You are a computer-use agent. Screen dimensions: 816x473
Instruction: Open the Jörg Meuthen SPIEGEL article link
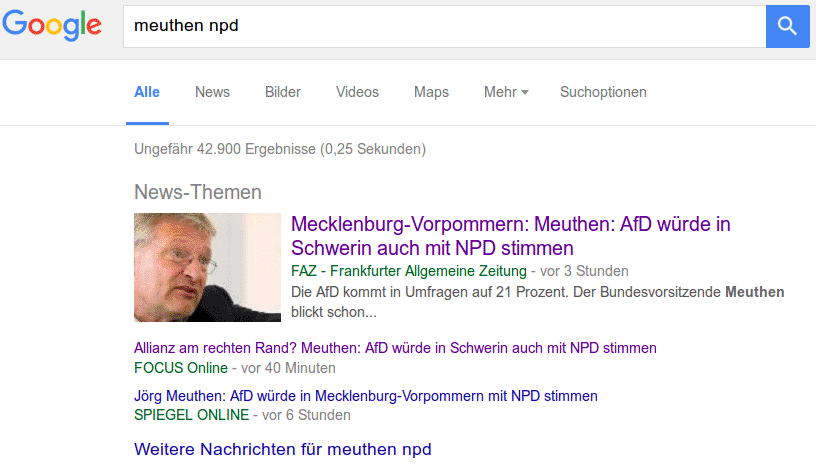[x=365, y=396]
